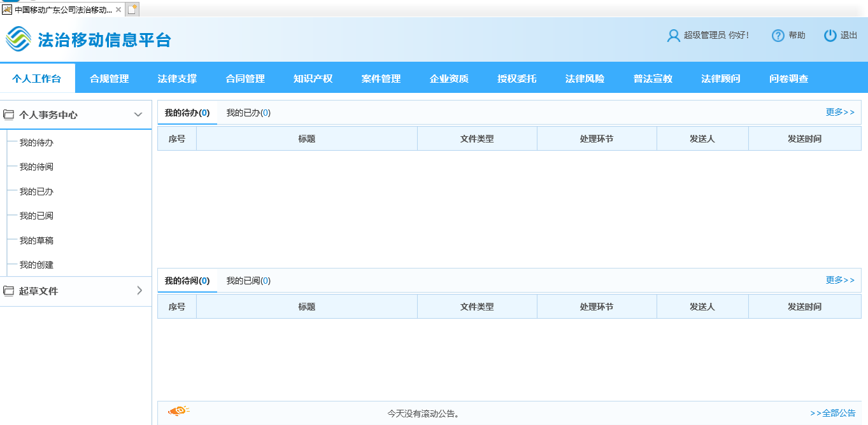Open the 企业资质 menu
868x425 pixels.
pos(449,79)
